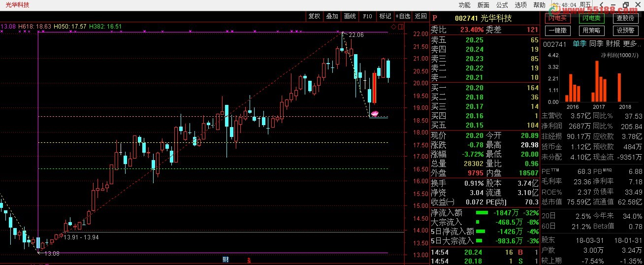Screen dimensions: 644x265
Task: Click the 22.06 high price label on chart
Action: 356,35
